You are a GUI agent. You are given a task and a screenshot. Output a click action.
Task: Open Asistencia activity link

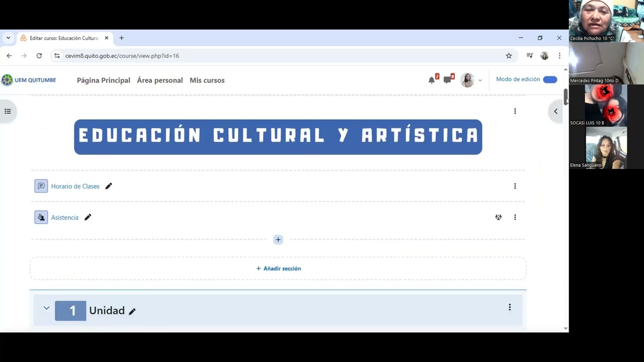(65, 217)
